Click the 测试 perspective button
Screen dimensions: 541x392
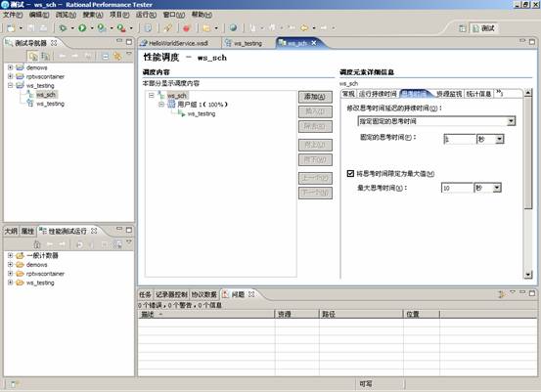click(484, 28)
